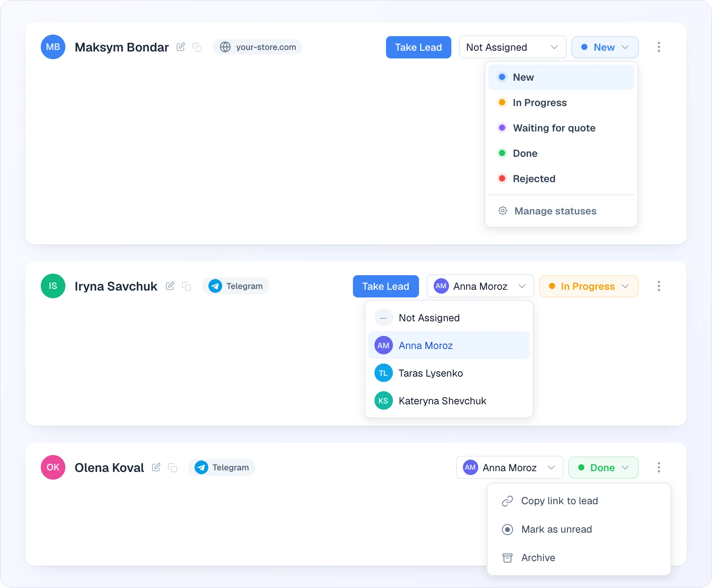Image resolution: width=712 pixels, height=588 pixels.
Task: Open the three-dot menu for Maksym Bondar
Action: (x=659, y=47)
